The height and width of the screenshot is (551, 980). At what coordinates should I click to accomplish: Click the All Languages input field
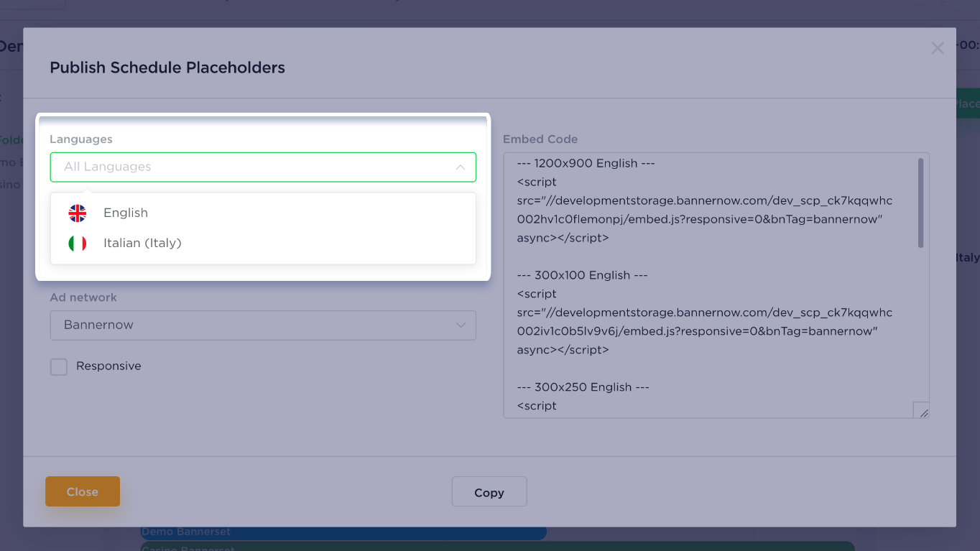pos(263,167)
